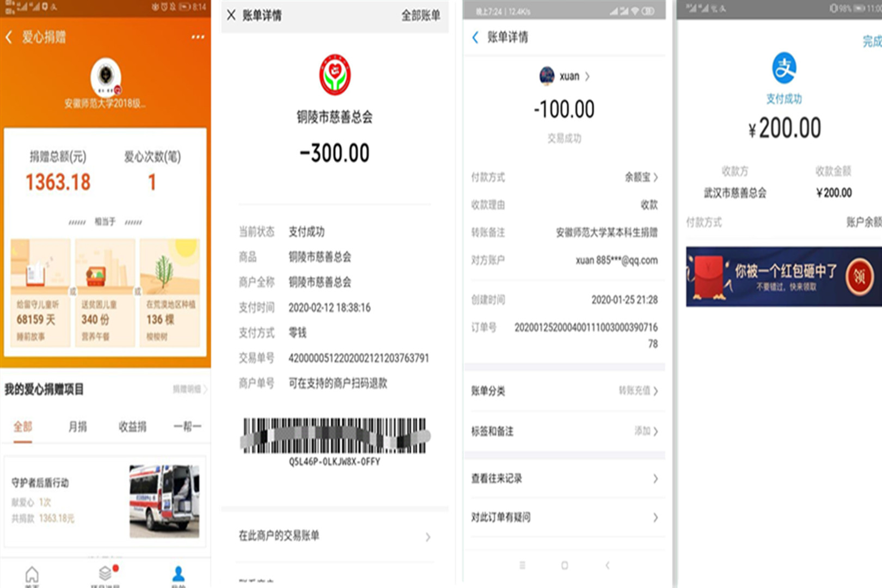The image size is (882, 588).
Task: Tap 完成 to finish payment
Action: pos(871,41)
